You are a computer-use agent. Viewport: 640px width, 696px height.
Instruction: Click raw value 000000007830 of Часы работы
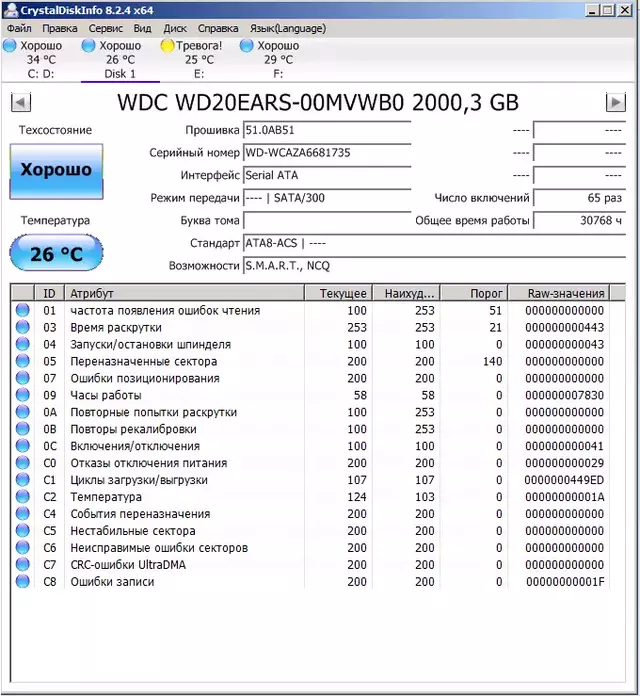point(565,395)
